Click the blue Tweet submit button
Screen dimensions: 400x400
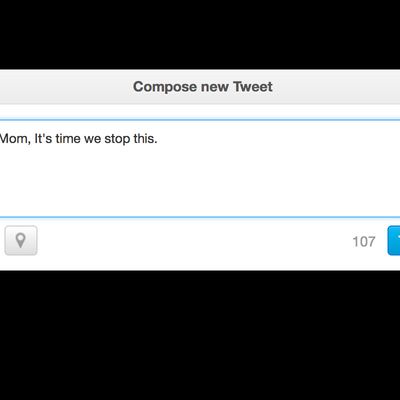(394, 241)
